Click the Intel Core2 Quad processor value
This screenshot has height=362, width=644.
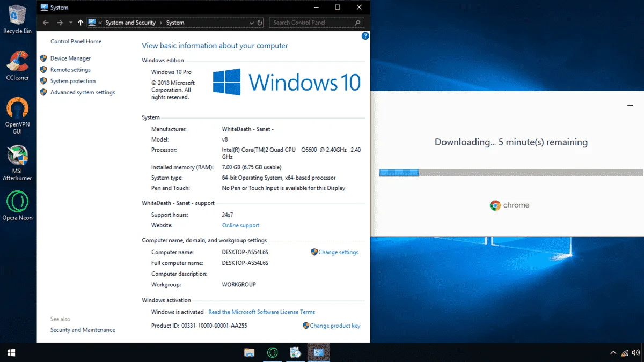(291, 153)
